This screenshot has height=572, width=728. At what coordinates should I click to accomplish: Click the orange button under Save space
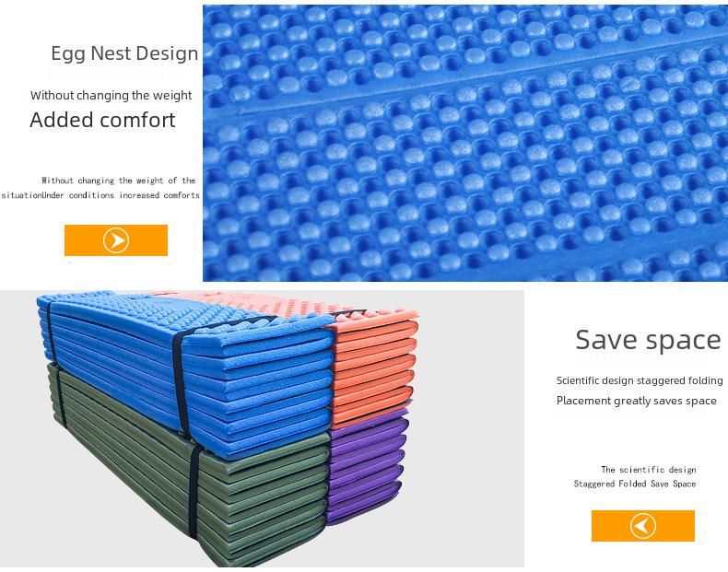click(x=643, y=526)
